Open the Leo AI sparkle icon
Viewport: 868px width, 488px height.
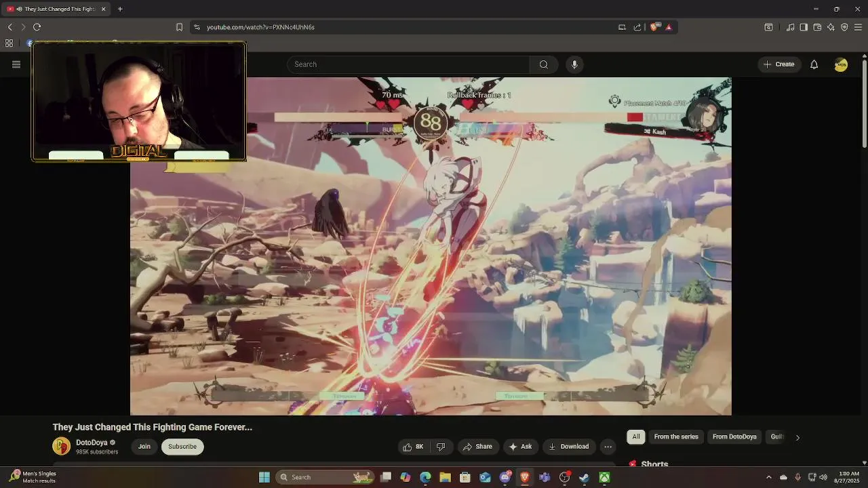tap(831, 27)
